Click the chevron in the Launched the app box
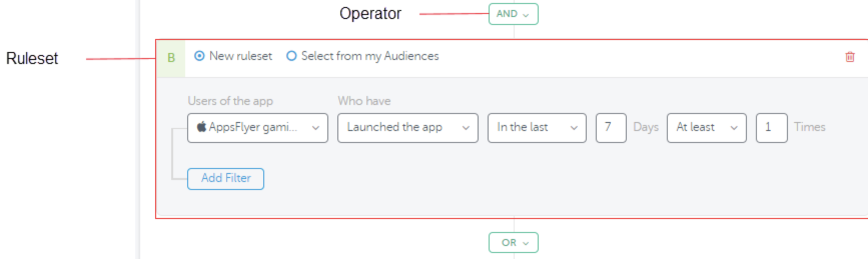The height and width of the screenshot is (259, 868). point(466,128)
